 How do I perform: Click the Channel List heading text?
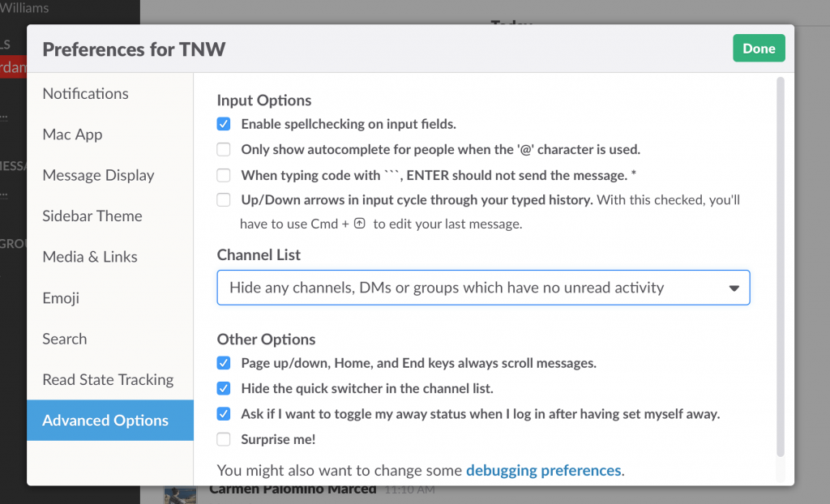(x=259, y=254)
